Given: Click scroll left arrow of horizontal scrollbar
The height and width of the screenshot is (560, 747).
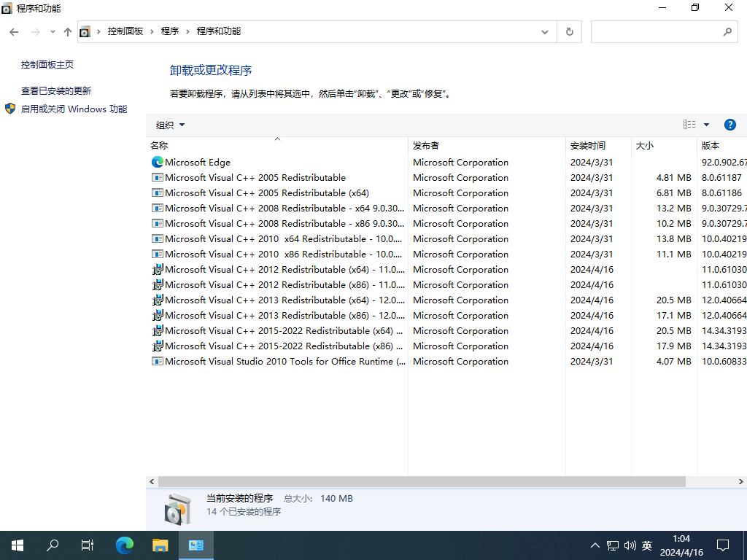Looking at the screenshot, I should point(152,481).
